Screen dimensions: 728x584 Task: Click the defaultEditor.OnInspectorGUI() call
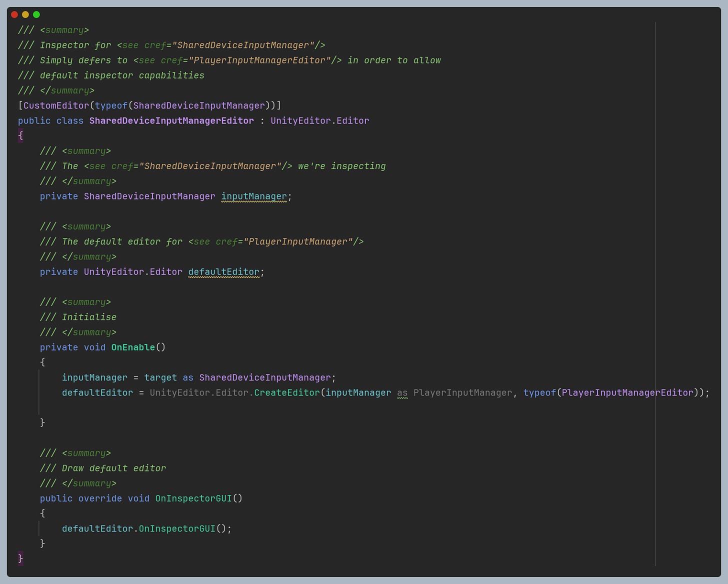[x=145, y=528]
